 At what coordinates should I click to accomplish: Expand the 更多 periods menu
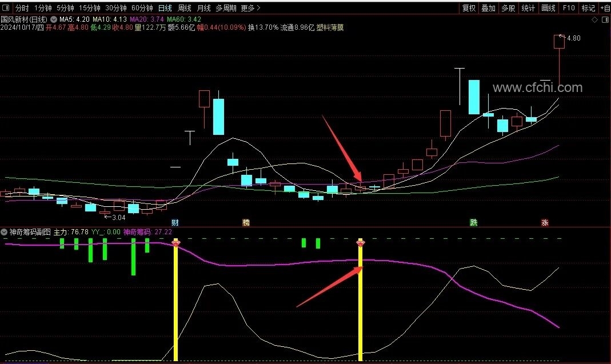point(250,8)
